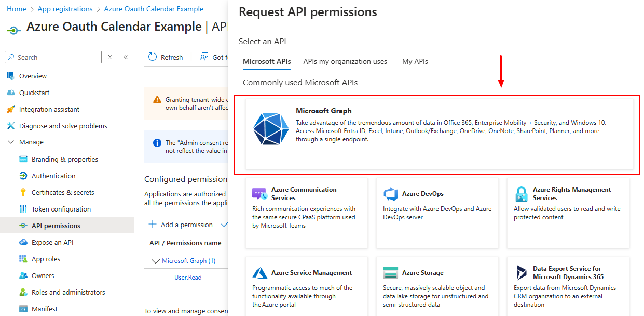Viewport: 644px width, 316px height.
Task: Click the Configured permissions heading
Action: (186, 179)
